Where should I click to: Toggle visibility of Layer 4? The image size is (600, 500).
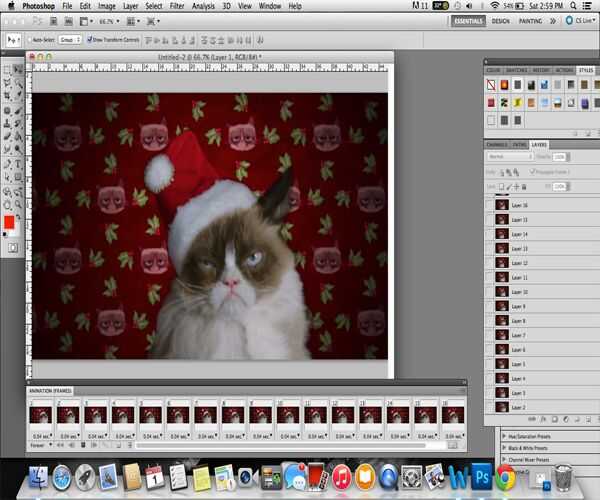pos(489,379)
